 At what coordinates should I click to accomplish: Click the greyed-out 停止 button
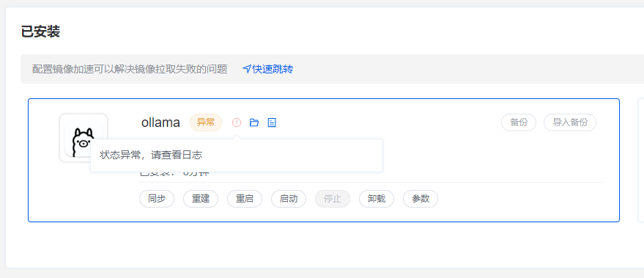(333, 199)
